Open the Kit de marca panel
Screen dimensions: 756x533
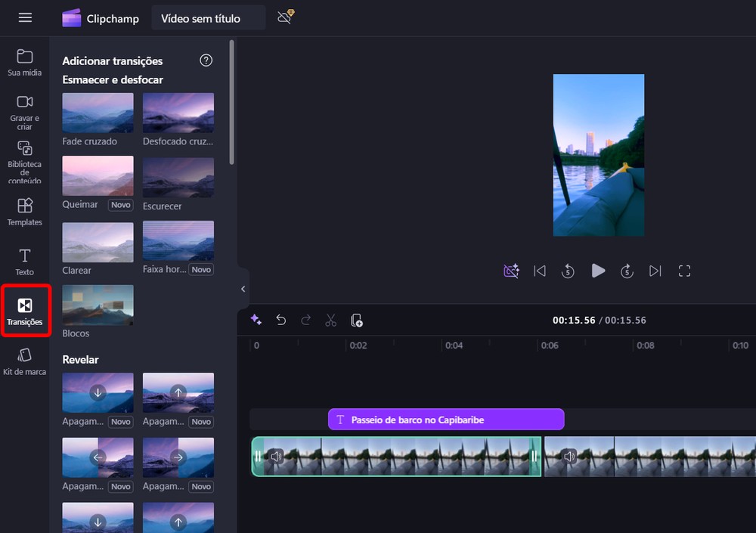pos(25,361)
